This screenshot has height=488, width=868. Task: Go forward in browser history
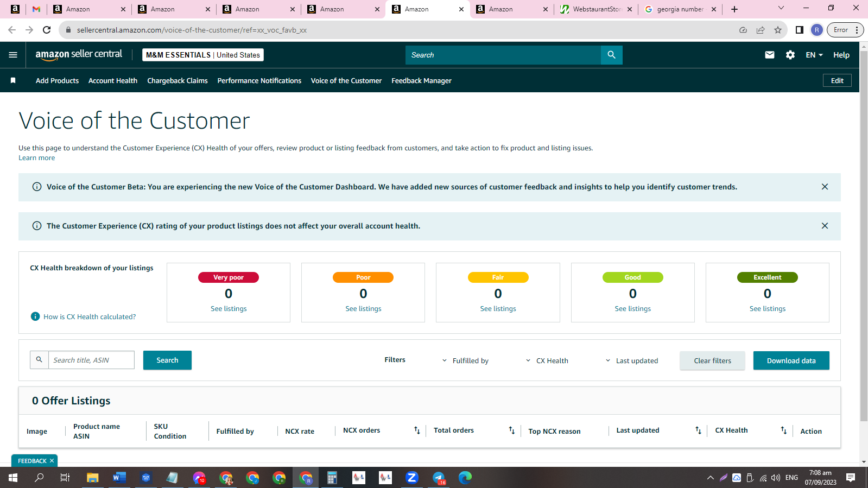(29, 30)
